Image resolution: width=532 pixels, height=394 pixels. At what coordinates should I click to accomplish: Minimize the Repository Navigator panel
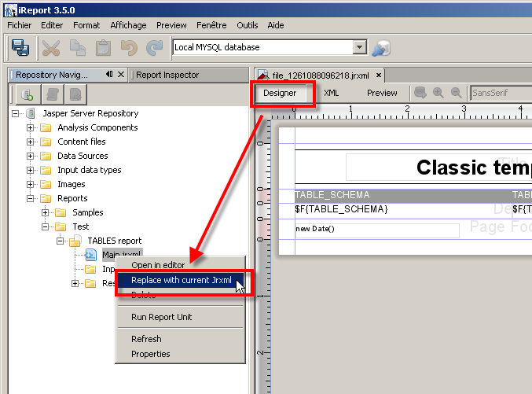click(x=109, y=74)
